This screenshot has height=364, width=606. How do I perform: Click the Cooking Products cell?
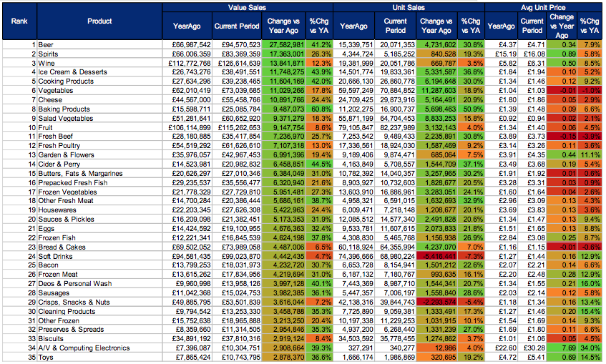[x=99, y=81]
